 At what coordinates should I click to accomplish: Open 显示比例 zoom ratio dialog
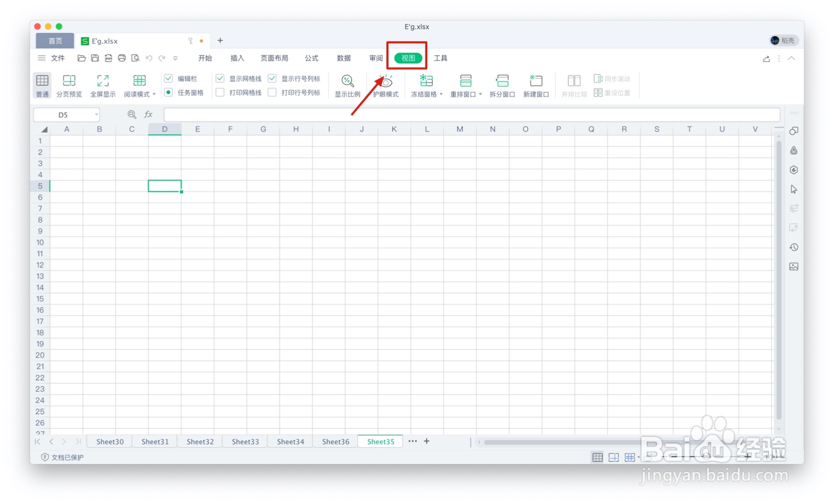347,85
